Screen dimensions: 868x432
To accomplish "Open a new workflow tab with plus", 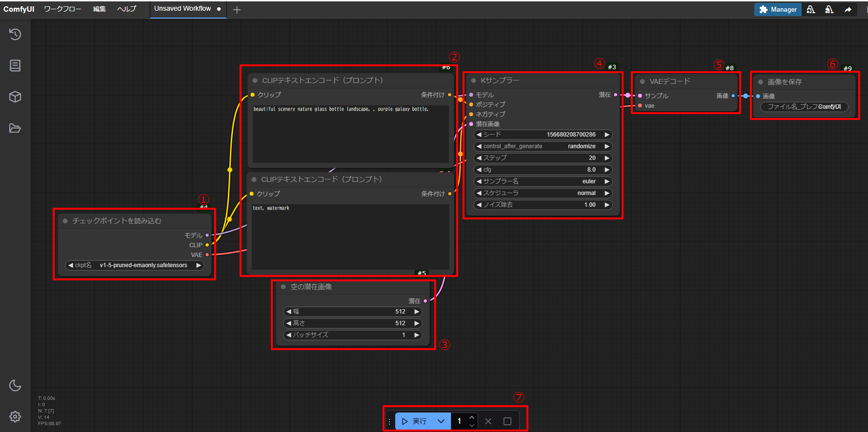I will tap(237, 10).
